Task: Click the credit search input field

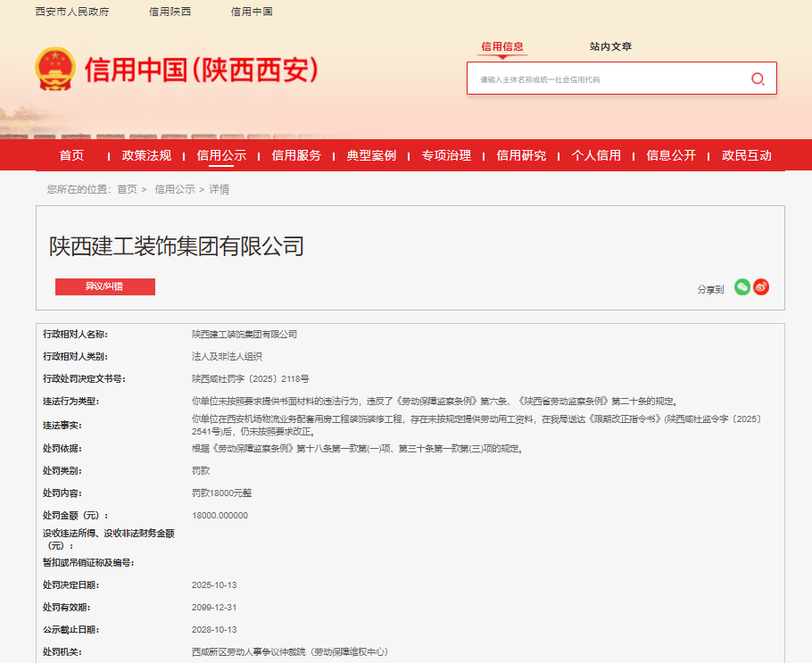Action: (607, 79)
